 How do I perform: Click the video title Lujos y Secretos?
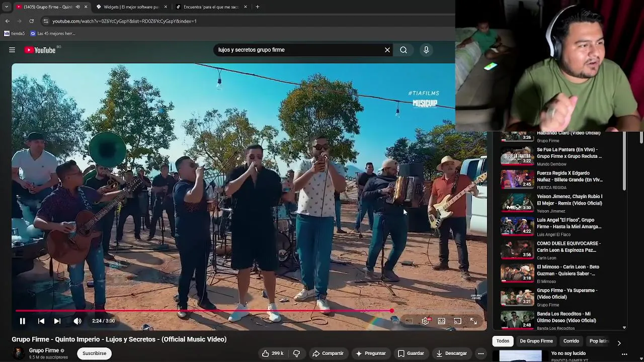(x=119, y=339)
